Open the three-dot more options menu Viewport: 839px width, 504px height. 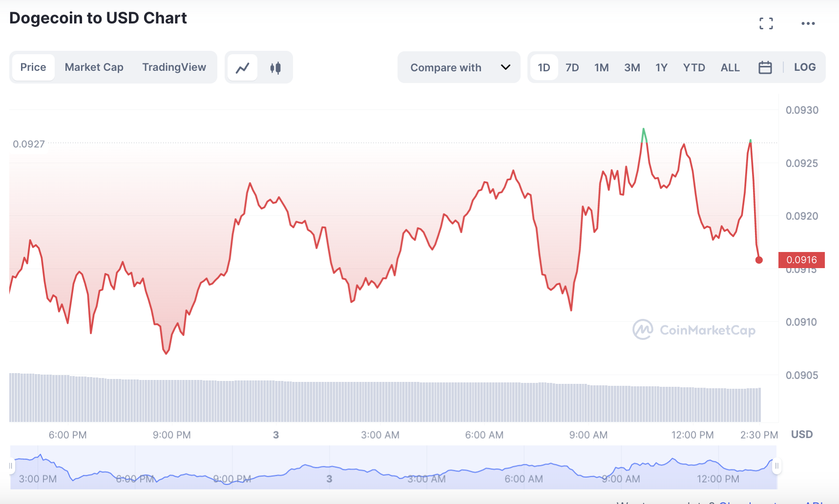pyautogui.click(x=808, y=23)
